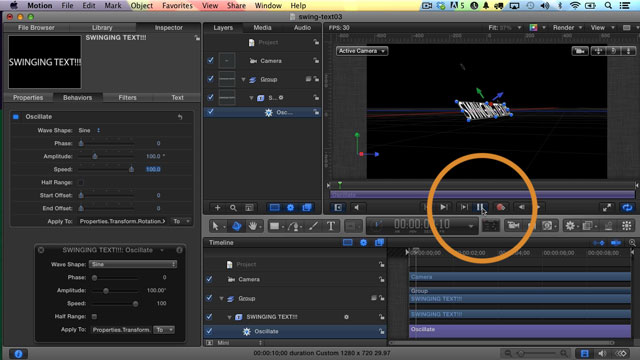Click the info button at bottom-left

coord(18,353)
